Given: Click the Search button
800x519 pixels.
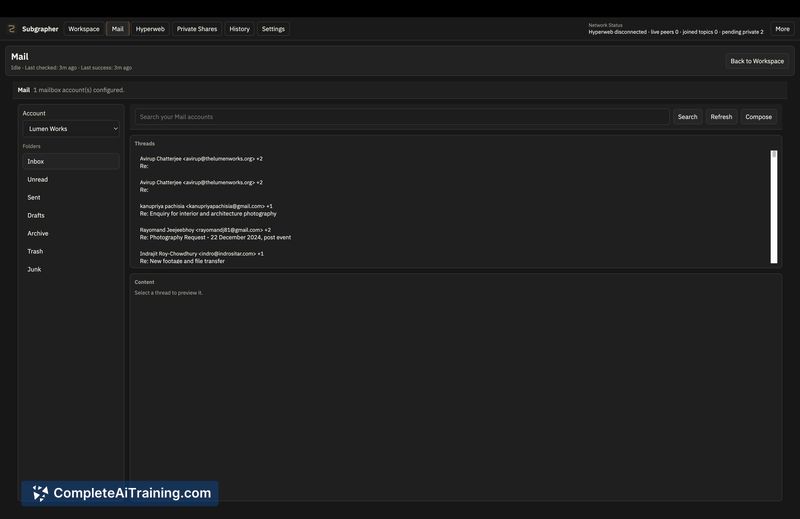Looking at the screenshot, I should (687, 117).
